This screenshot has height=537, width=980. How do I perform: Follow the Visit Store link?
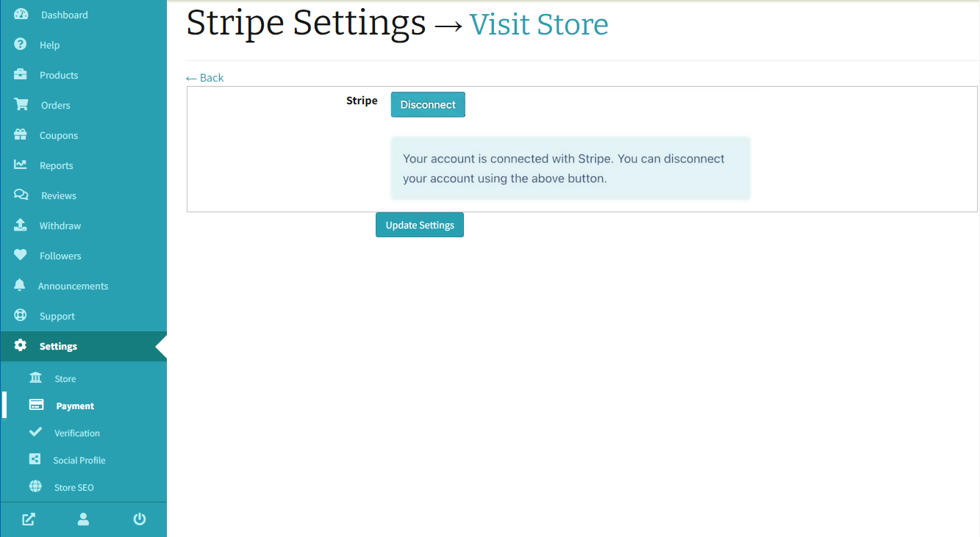coord(538,24)
